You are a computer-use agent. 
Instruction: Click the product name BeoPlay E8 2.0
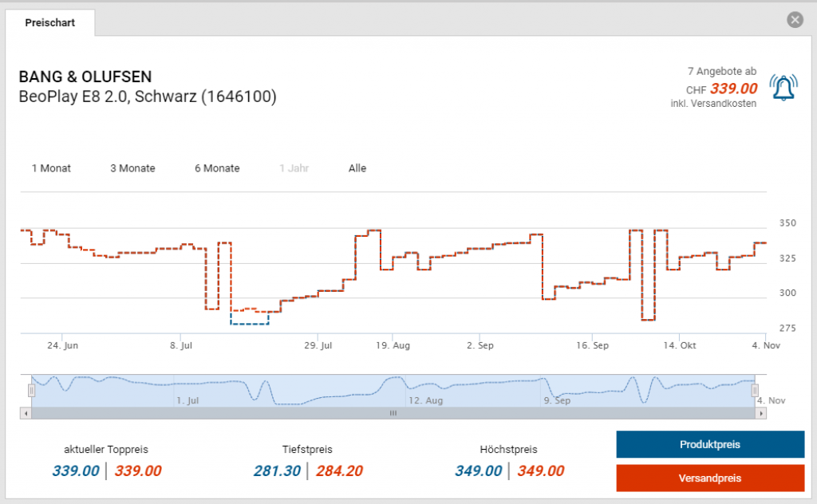pos(148,96)
